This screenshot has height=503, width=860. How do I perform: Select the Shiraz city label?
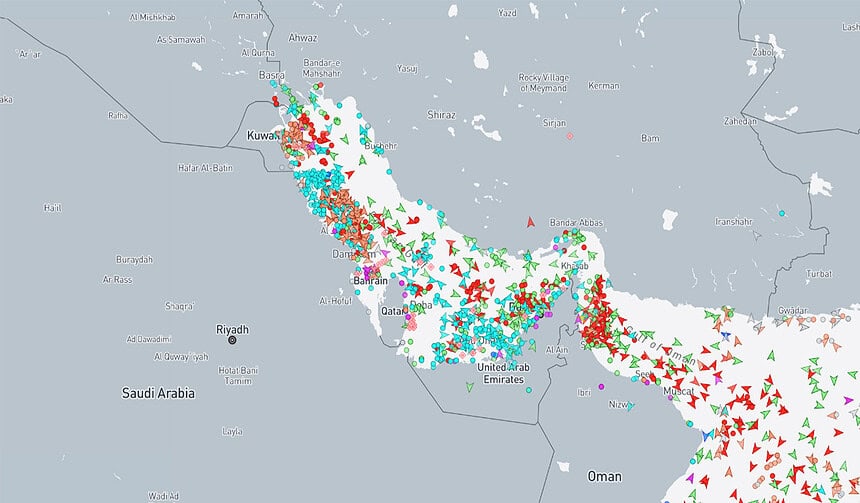point(440,115)
